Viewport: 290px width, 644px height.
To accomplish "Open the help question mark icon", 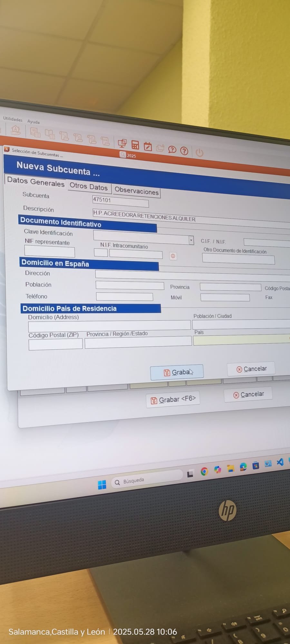I will pyautogui.click(x=184, y=151).
